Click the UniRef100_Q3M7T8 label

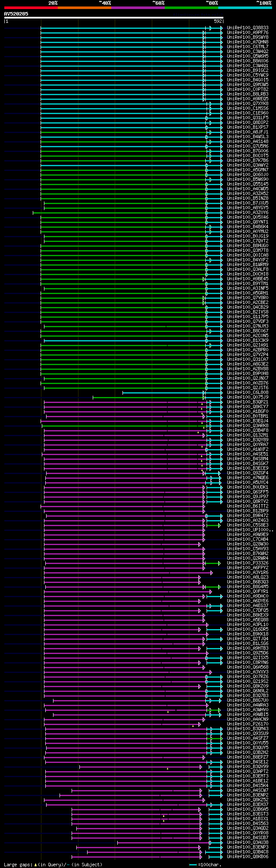click(x=248, y=251)
